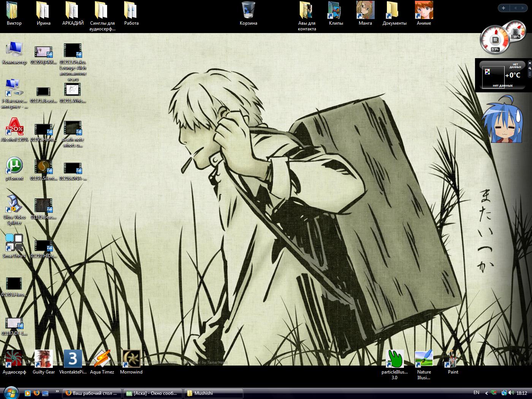Launch VkontaktePi shortcut
Viewport: 532px width, 399px height.
73,363
